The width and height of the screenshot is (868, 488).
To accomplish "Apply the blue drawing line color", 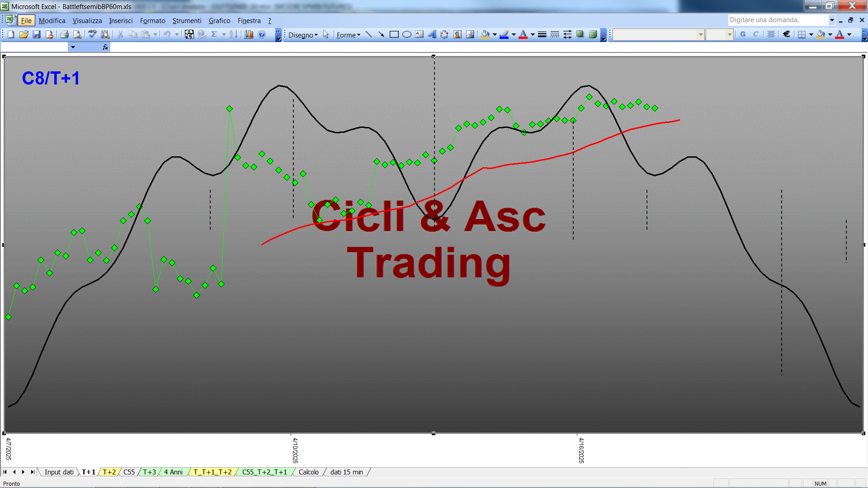I will pos(505,34).
